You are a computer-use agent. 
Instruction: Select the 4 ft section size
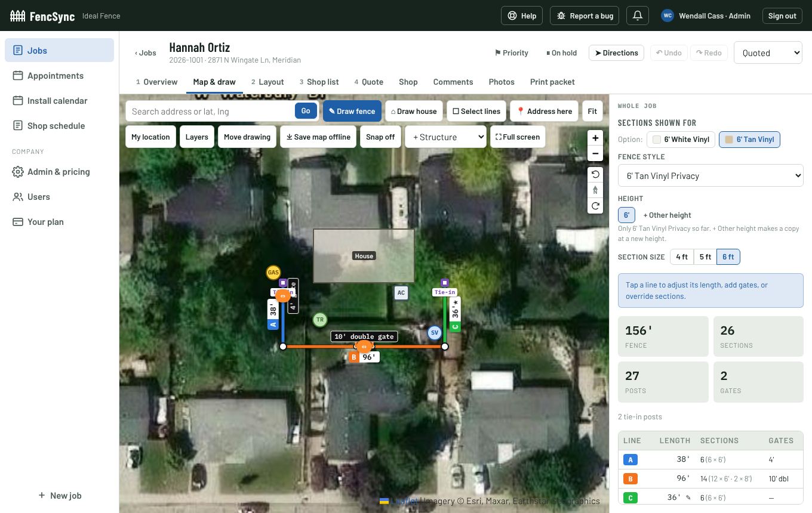coord(682,256)
